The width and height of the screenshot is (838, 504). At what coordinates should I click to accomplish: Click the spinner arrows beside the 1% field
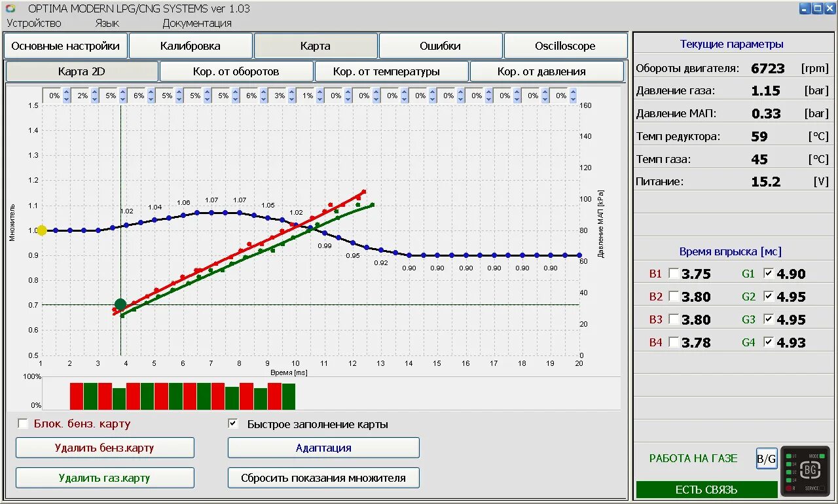(x=320, y=96)
